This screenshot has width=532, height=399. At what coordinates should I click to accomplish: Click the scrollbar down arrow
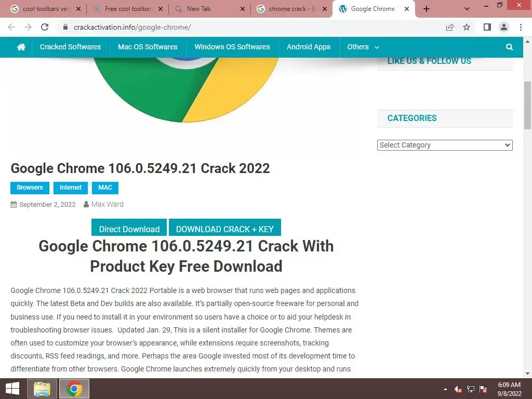pyautogui.click(x=527, y=374)
